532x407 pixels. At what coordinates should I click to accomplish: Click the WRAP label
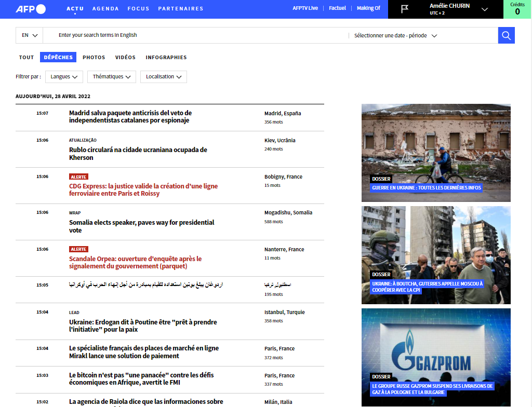pos(75,213)
